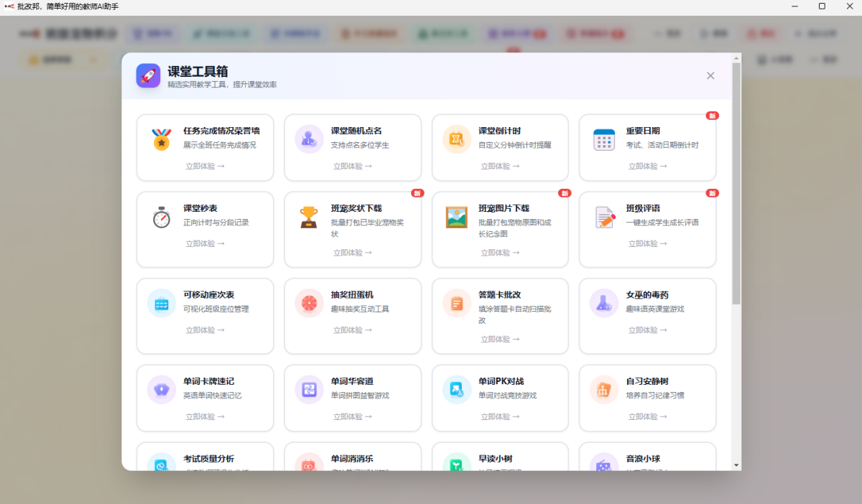Click 立即体验 under 可移动座次表
The height and width of the screenshot is (504, 862).
tap(205, 330)
